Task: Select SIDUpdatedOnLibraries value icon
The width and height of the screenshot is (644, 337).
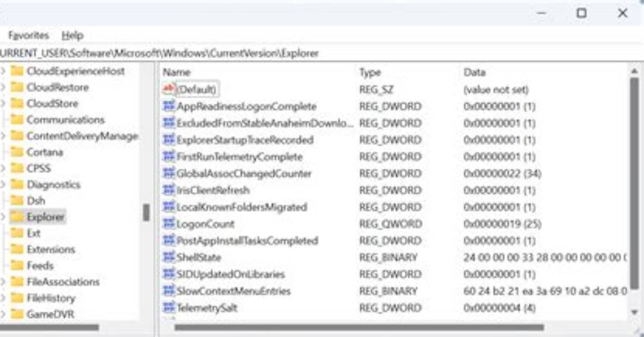Action: [x=169, y=274]
